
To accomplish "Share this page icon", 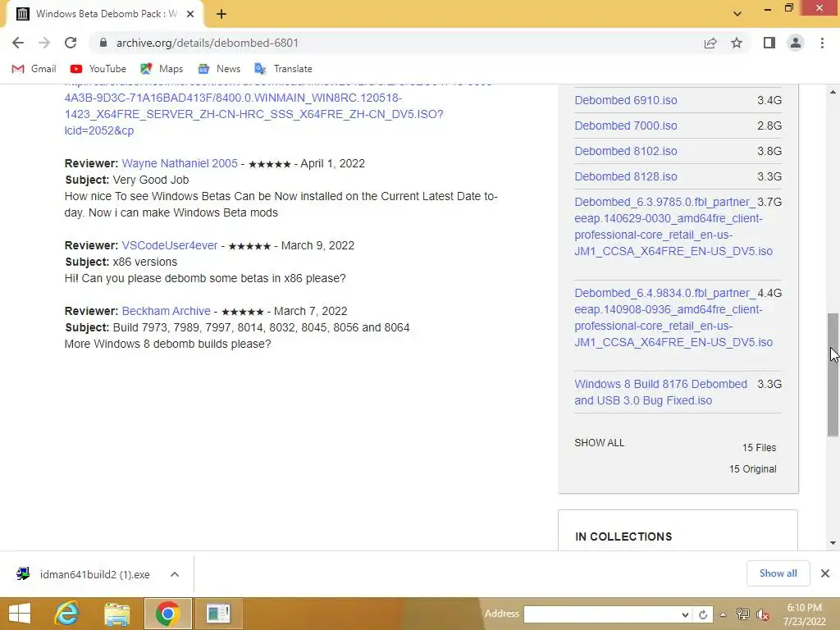I will tap(710, 43).
